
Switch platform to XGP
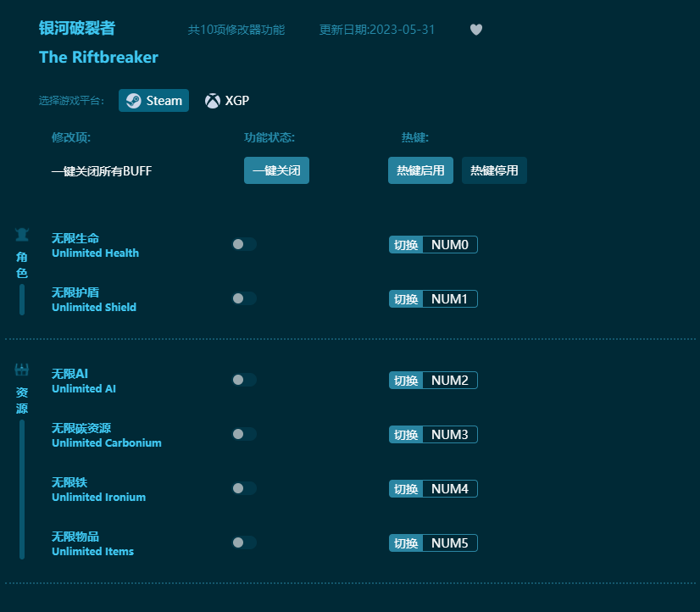(227, 100)
